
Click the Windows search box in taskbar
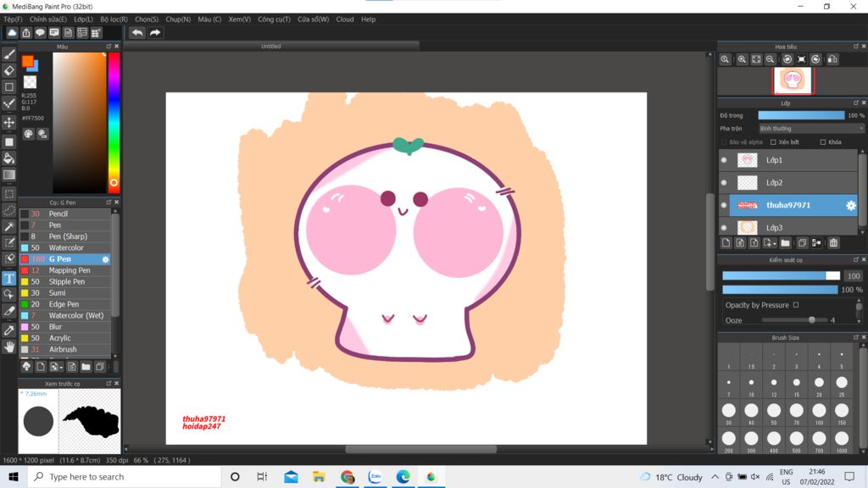(125, 477)
